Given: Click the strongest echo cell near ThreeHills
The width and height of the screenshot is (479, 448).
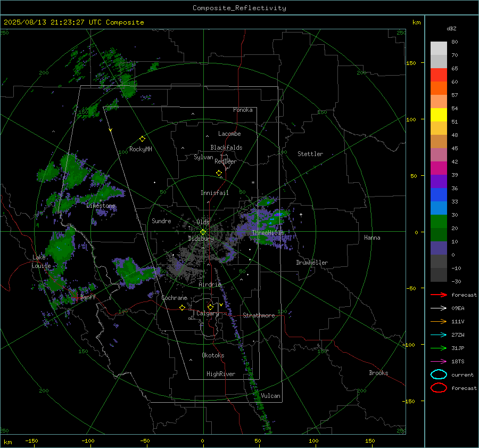Looking at the screenshot, I should 277,215.
